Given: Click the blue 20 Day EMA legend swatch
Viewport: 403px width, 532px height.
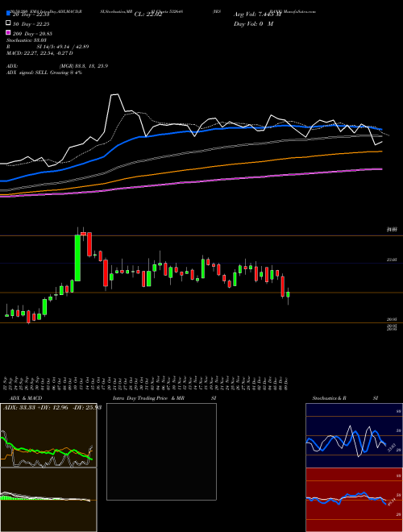Looking at the screenshot, I should [x=8, y=13].
